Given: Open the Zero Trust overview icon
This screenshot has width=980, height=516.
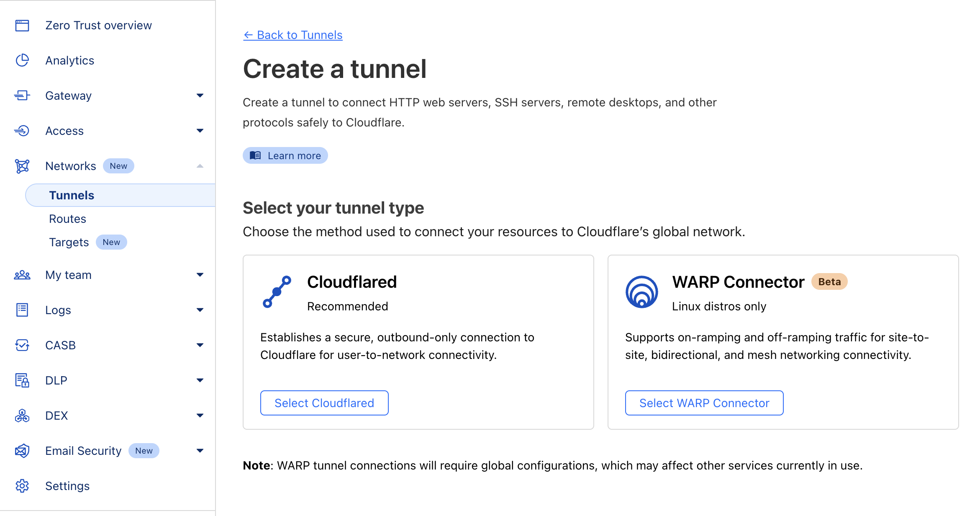Looking at the screenshot, I should click(22, 25).
